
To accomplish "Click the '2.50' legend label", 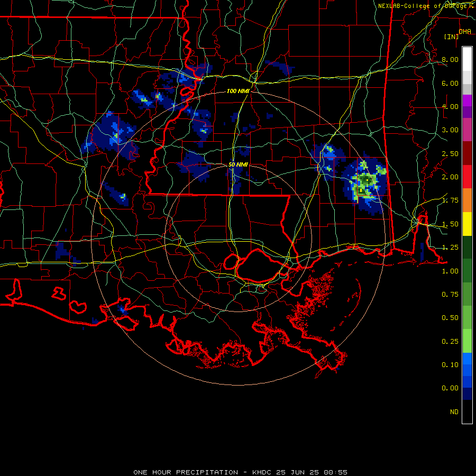I will coord(450,153).
